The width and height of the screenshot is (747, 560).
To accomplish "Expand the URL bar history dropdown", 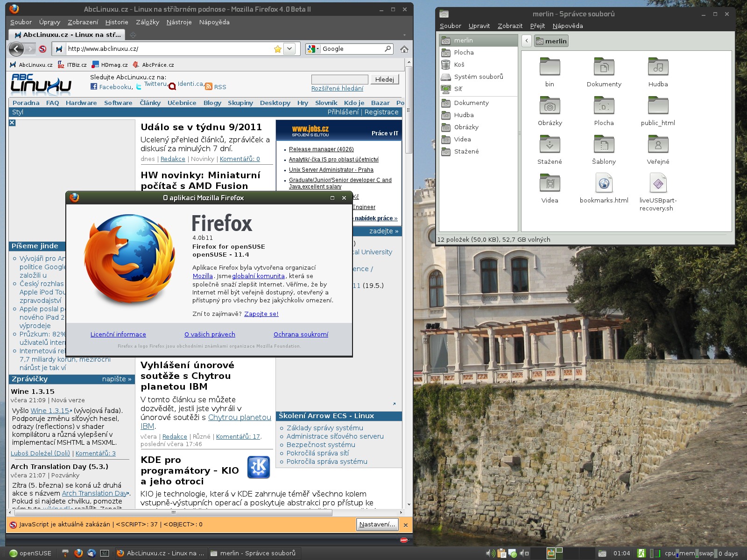I will [289, 49].
